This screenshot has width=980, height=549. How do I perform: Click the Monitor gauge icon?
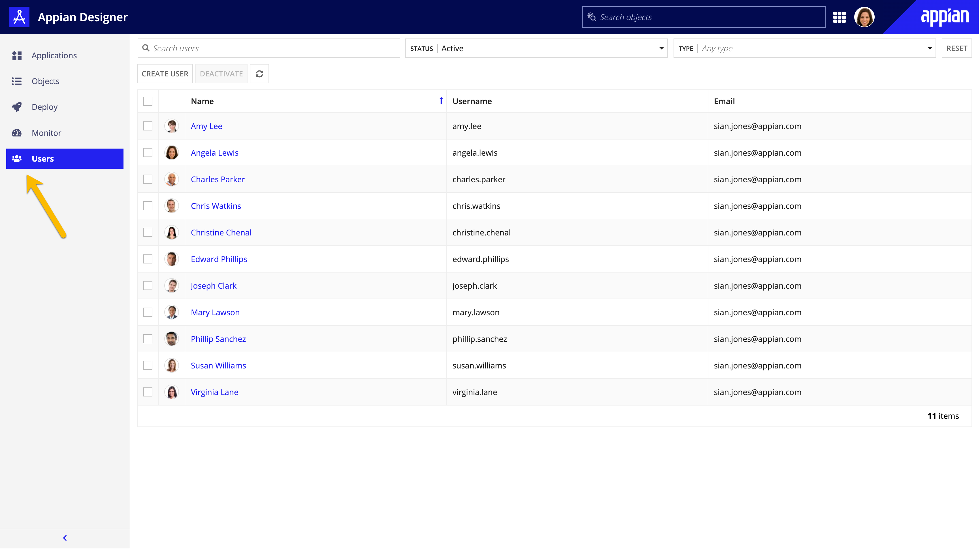pos(17,133)
